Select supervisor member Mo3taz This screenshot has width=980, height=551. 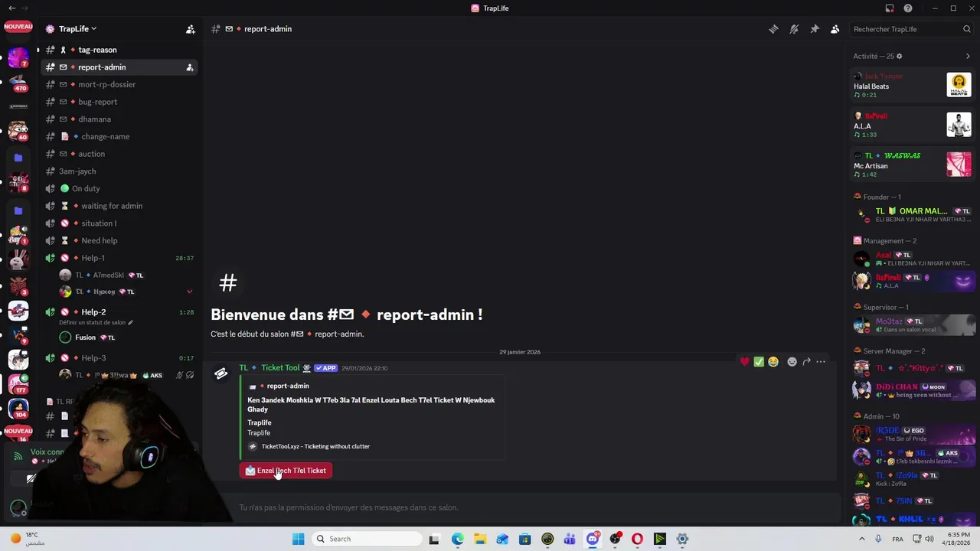coord(912,325)
